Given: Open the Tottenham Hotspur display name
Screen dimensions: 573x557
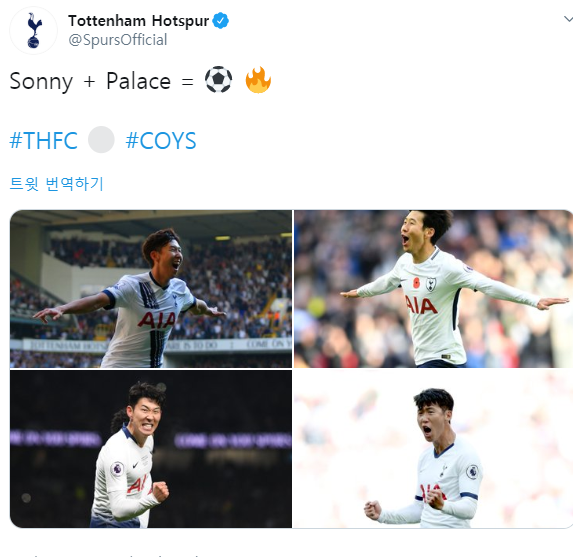Looking at the screenshot, I should 138,21.
